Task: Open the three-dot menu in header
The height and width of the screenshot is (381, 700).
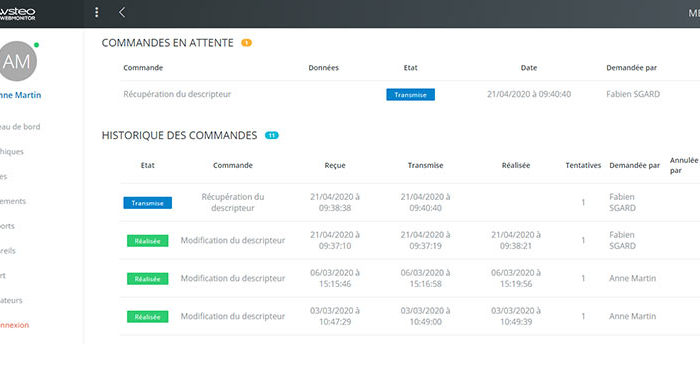Action: (x=96, y=13)
